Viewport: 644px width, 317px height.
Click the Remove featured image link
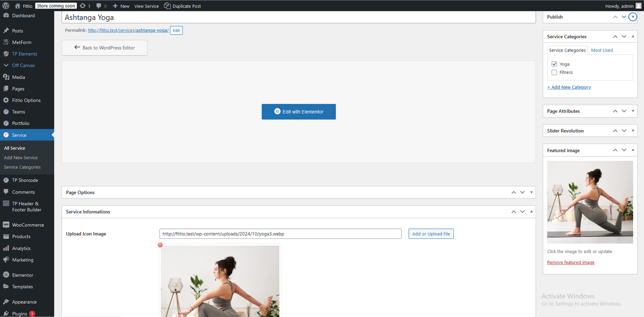570,263
